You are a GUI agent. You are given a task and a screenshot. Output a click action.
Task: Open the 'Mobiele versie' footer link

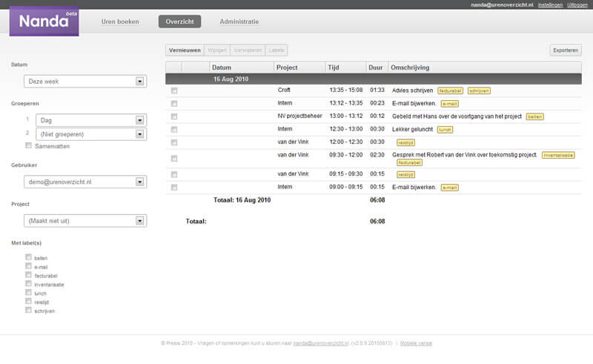pos(416,343)
